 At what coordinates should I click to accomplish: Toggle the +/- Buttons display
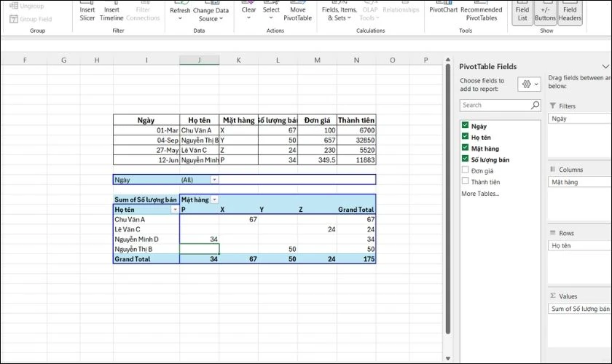point(545,12)
